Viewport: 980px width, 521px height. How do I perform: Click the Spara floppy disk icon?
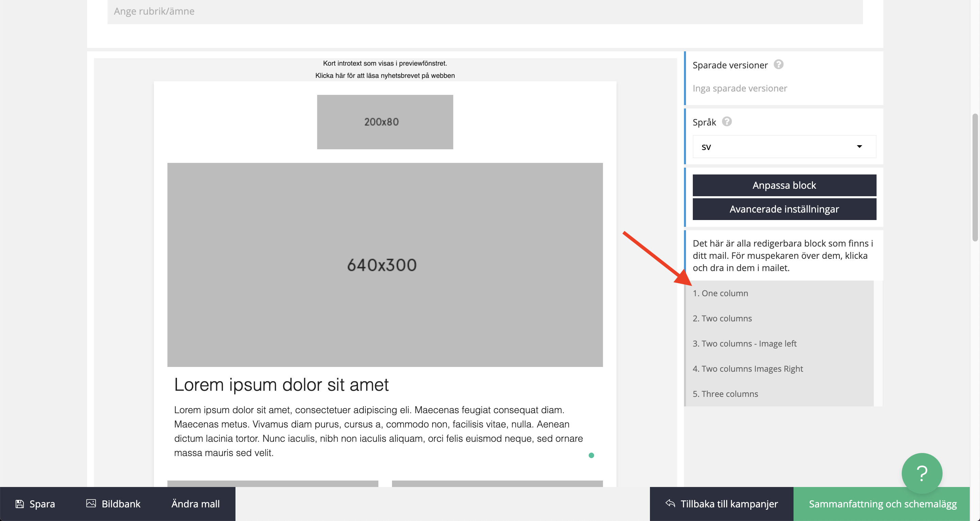(x=20, y=504)
